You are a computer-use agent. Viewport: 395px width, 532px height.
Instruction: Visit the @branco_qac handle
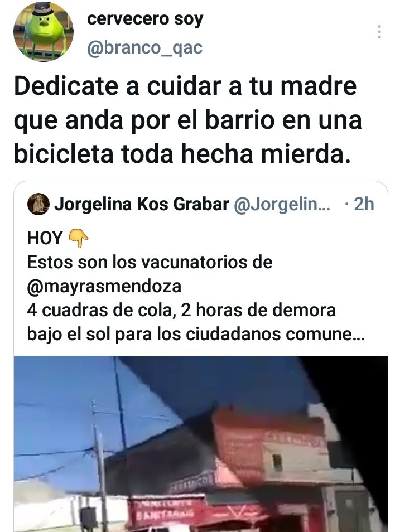pos(144,48)
